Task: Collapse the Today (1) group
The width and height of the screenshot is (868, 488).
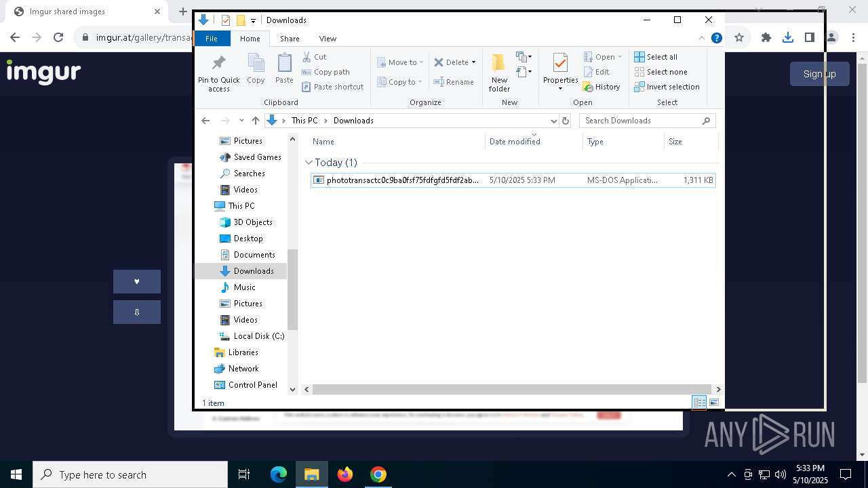Action: (309, 163)
